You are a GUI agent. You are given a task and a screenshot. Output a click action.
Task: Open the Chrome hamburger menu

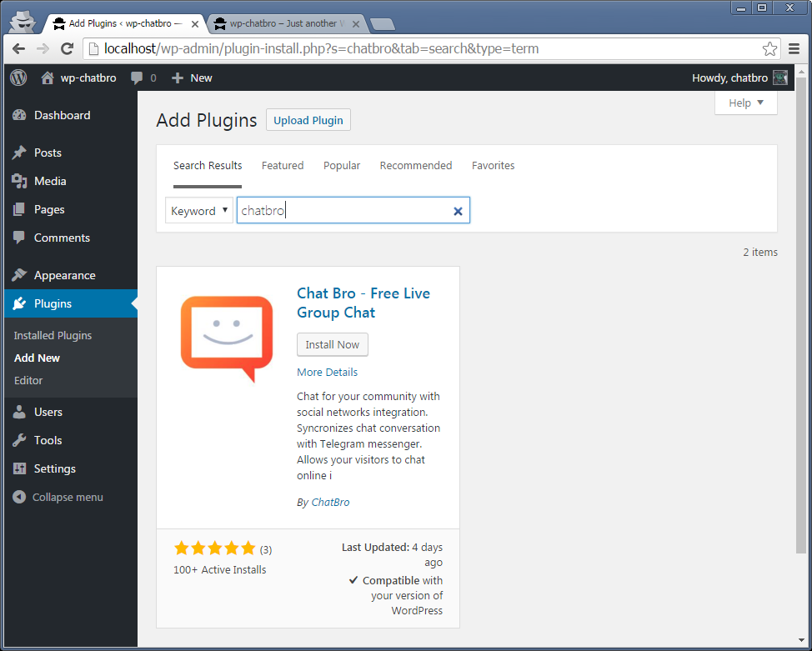[x=794, y=48]
